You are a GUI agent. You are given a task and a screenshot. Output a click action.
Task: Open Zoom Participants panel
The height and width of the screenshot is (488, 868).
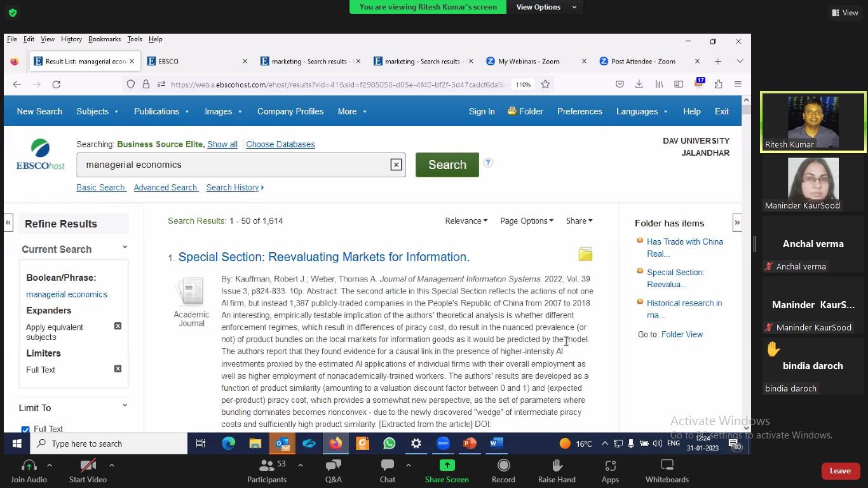coord(268,471)
